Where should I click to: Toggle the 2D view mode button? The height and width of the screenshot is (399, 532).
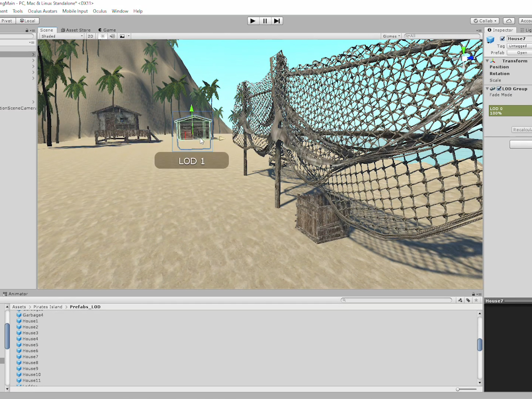tap(90, 36)
